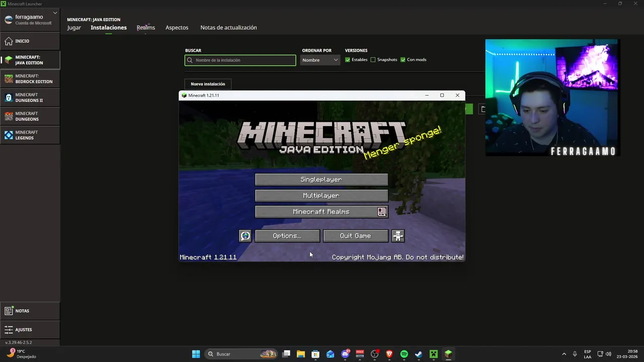This screenshot has width=644, height=362.
Task: Switch to Realms tab in launcher
Action: tap(146, 28)
